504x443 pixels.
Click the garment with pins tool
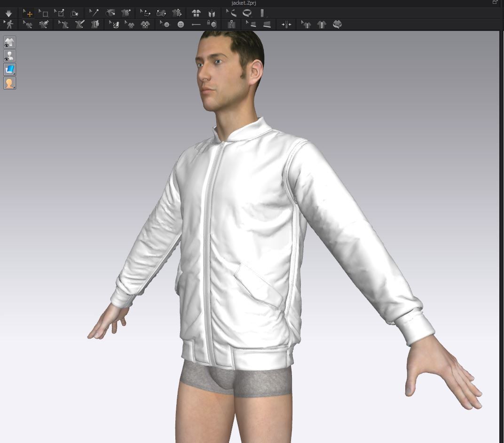click(177, 14)
